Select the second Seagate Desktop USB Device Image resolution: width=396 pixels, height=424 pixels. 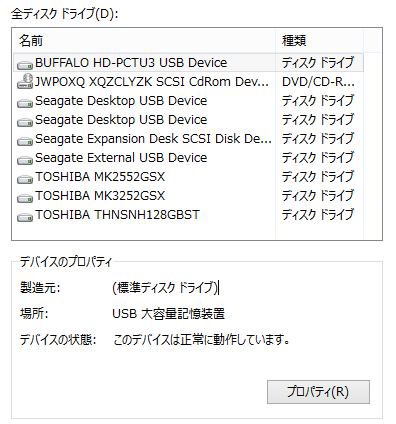click(x=188, y=120)
